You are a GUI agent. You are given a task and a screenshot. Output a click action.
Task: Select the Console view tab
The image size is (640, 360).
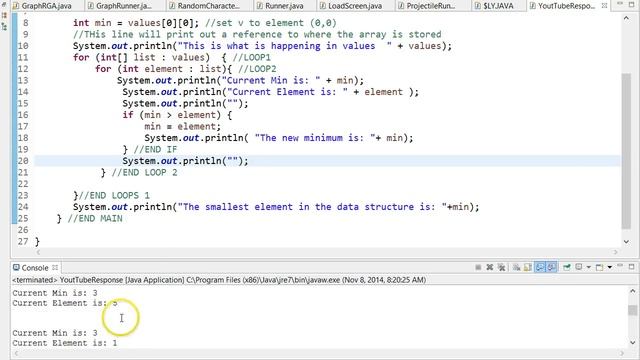(35, 268)
